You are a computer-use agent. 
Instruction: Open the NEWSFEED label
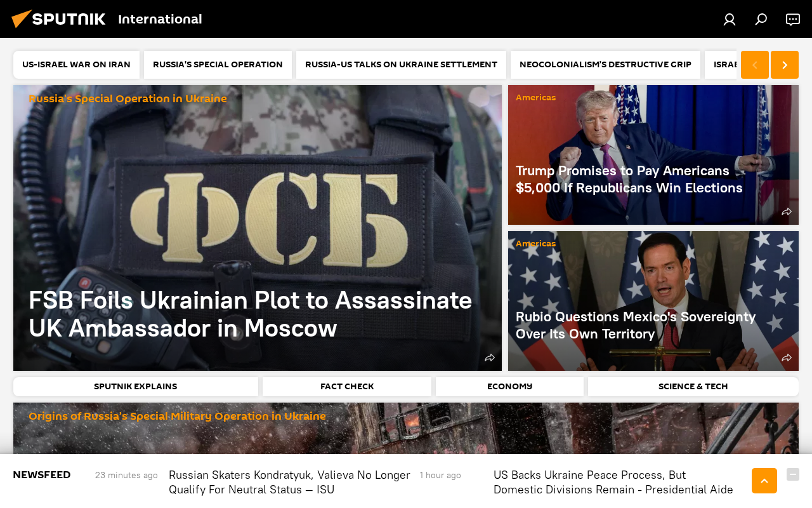click(x=42, y=475)
